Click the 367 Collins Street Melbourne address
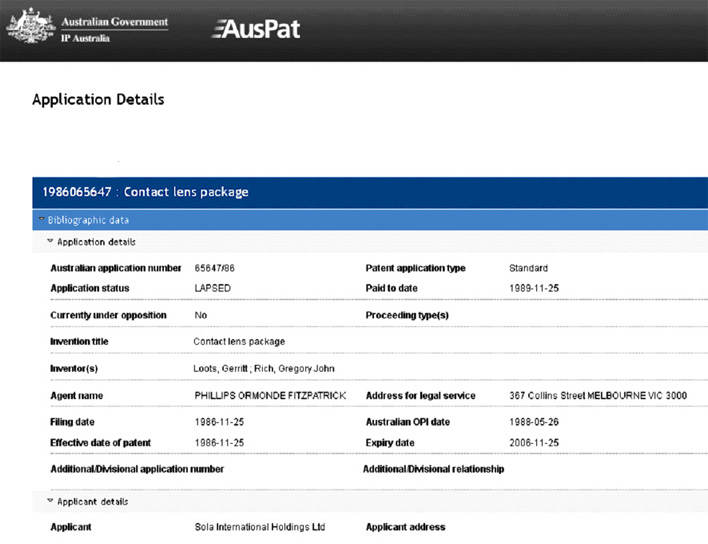The width and height of the screenshot is (708, 544). coord(598,395)
